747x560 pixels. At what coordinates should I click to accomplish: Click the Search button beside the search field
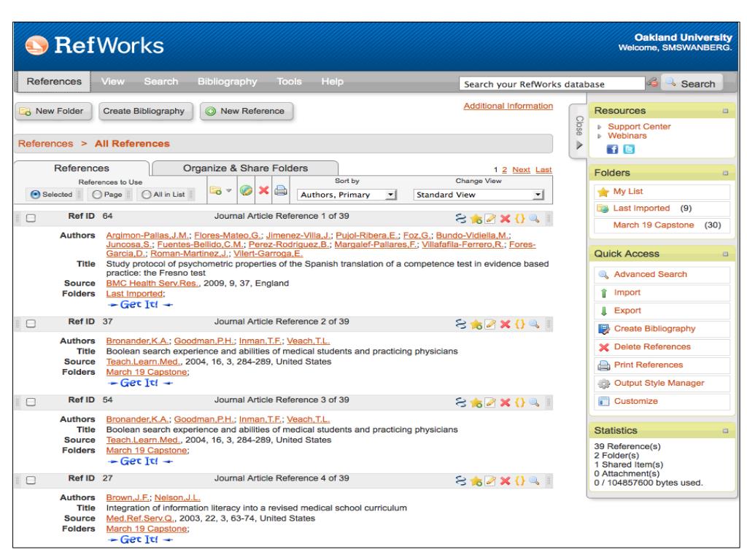coord(692,83)
